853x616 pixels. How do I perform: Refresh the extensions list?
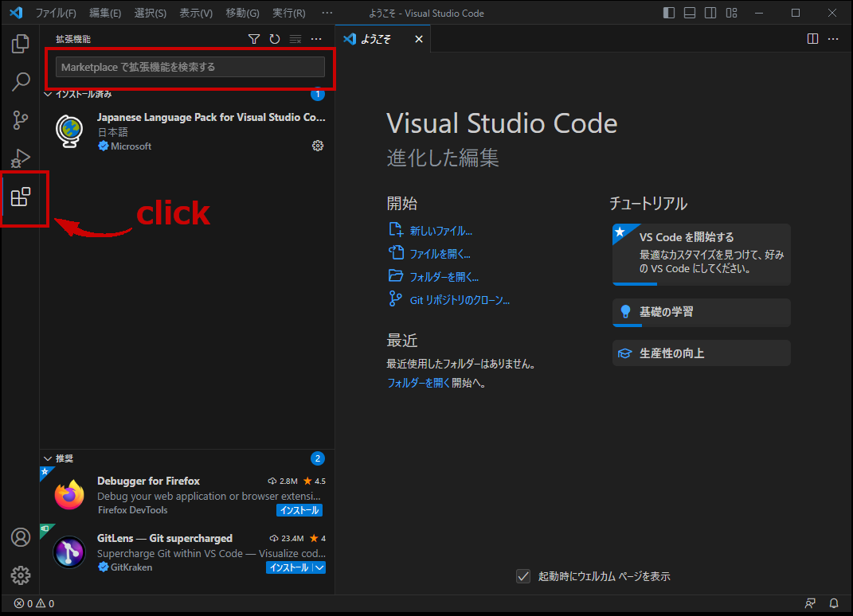click(275, 39)
